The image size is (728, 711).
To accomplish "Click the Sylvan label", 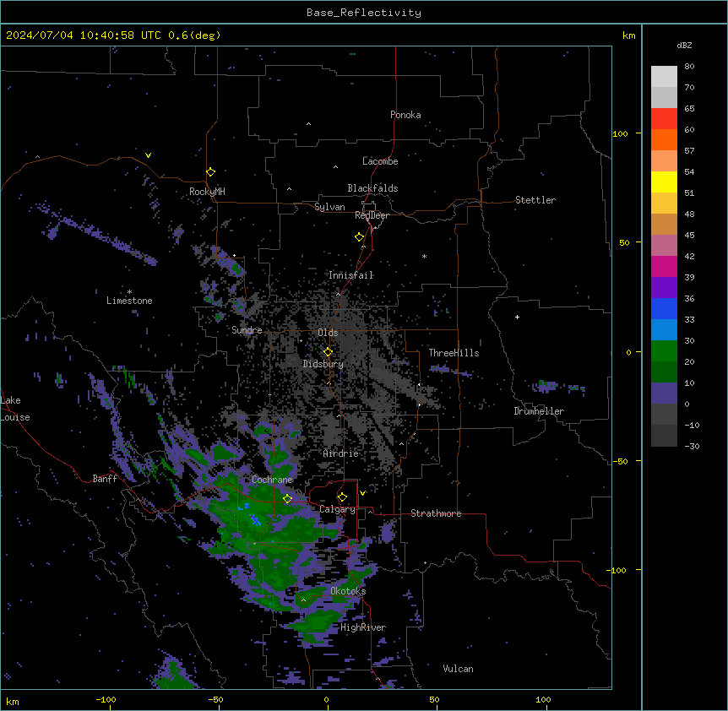I will click(329, 207).
